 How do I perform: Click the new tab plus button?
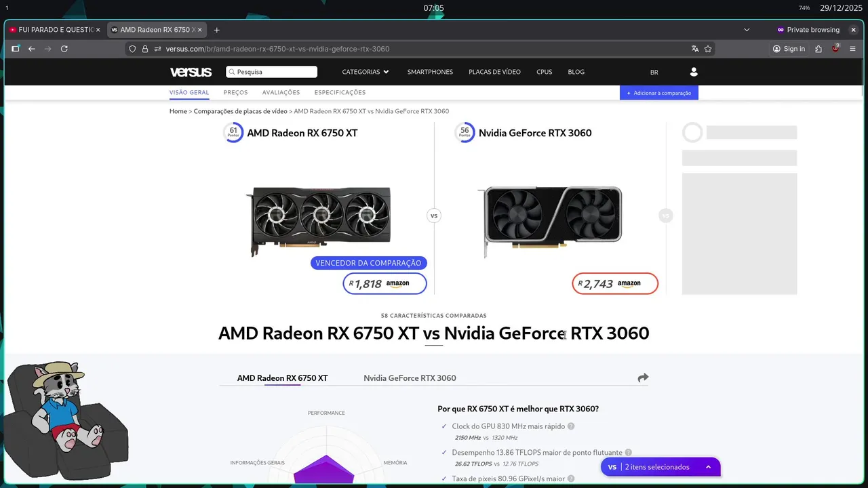pyautogui.click(x=217, y=30)
